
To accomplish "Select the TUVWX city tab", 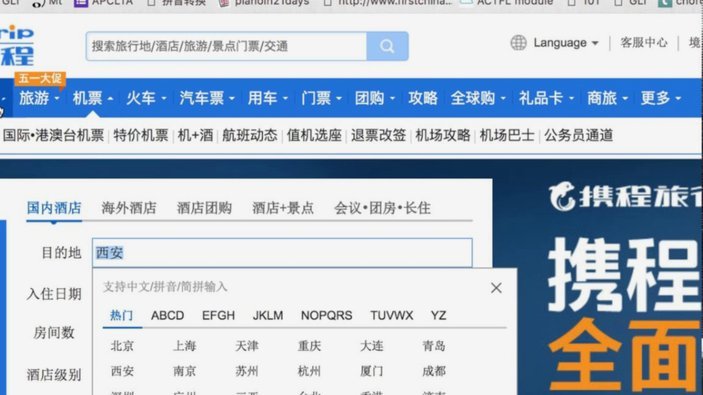I will [x=391, y=315].
